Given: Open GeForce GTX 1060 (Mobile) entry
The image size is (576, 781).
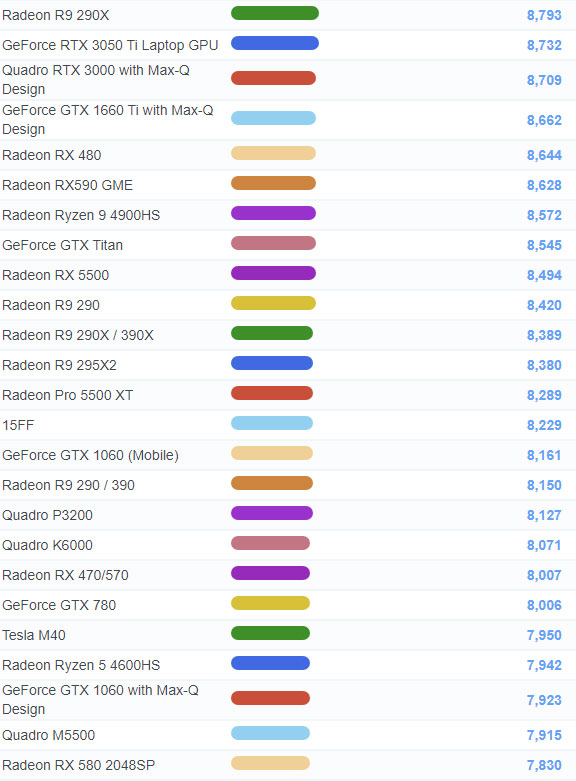Looking at the screenshot, I should tap(90, 455).
